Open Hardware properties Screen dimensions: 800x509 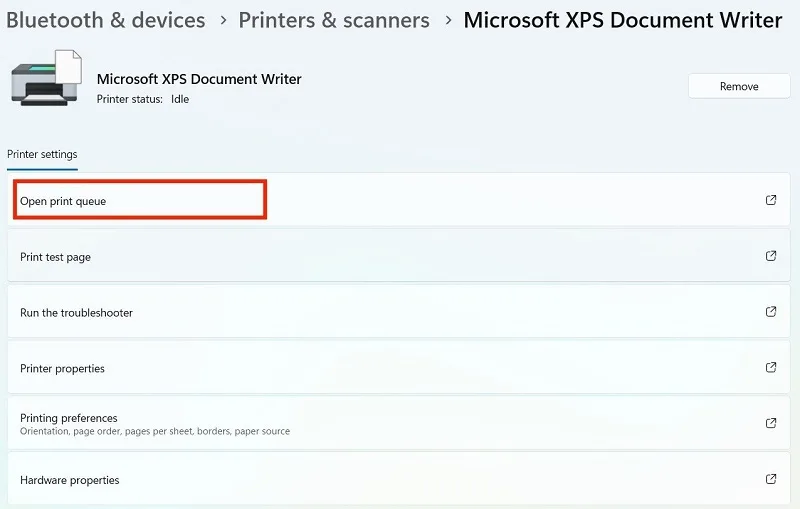coord(398,479)
